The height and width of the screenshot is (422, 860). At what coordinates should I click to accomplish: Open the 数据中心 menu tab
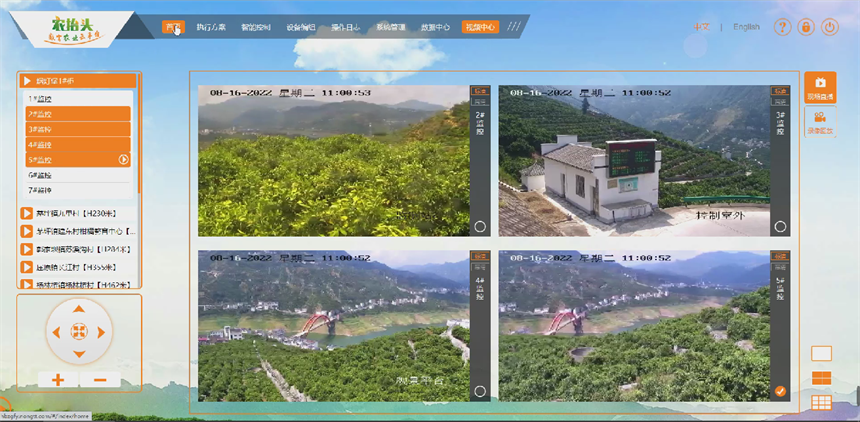click(435, 27)
